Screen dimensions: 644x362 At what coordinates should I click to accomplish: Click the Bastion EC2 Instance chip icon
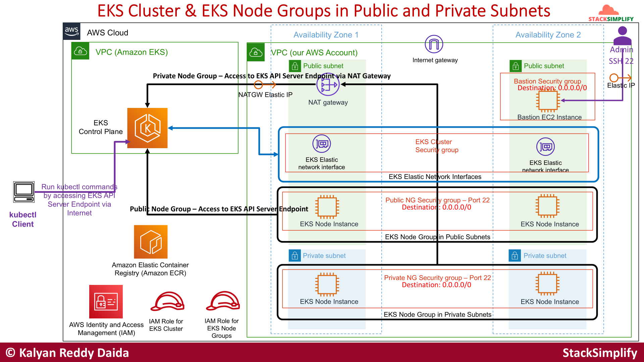pos(548,101)
